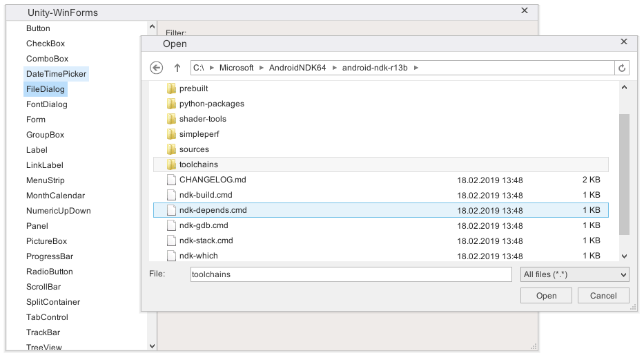Expand path arrow after android-ndk-r13b

coord(416,68)
